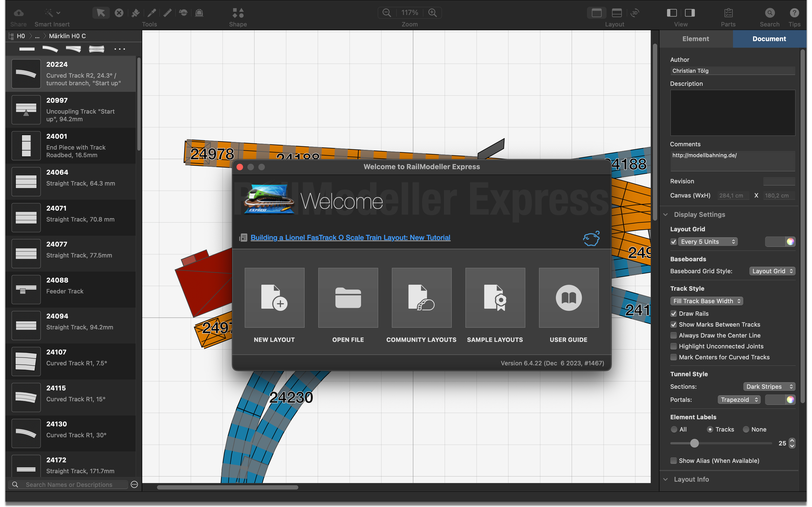Disable the Draw Rails checkbox
812x507 pixels.
[673, 314]
